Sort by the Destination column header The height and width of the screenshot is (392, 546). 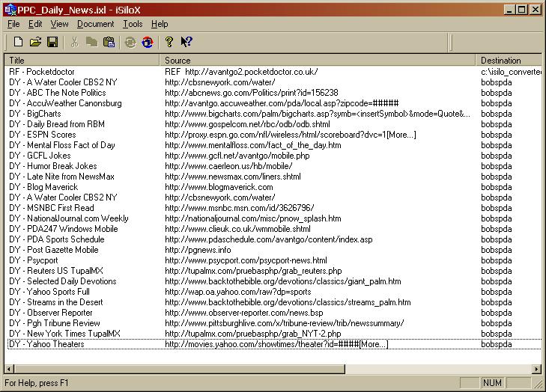[x=509, y=60]
